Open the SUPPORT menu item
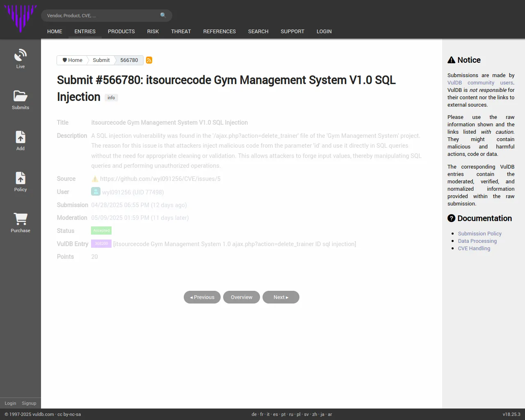 tap(292, 32)
